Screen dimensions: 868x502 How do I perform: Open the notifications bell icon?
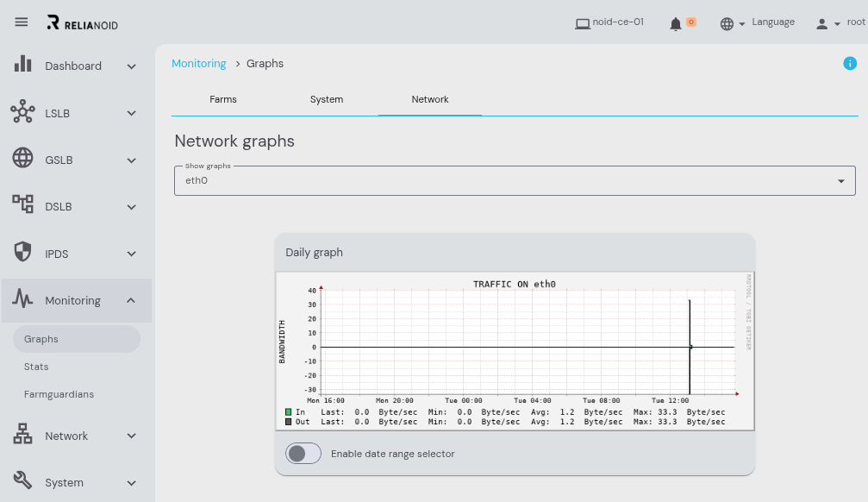coord(676,24)
